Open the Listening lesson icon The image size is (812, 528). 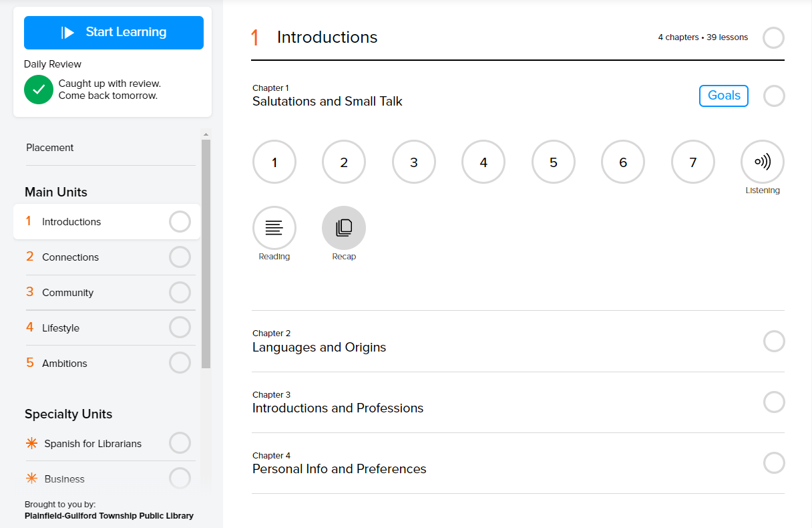pos(762,162)
